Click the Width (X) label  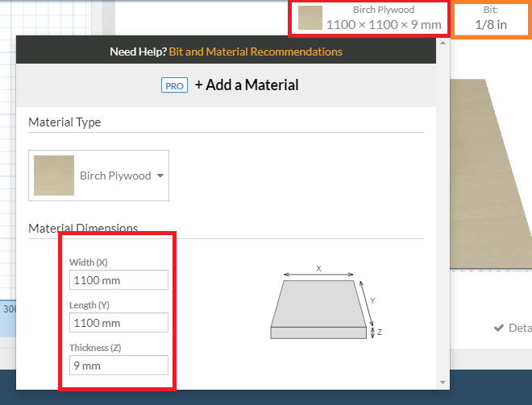click(x=89, y=262)
